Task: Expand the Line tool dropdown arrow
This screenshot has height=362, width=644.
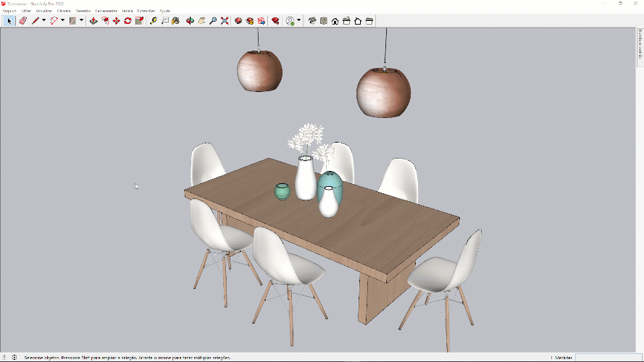Action: click(x=44, y=20)
